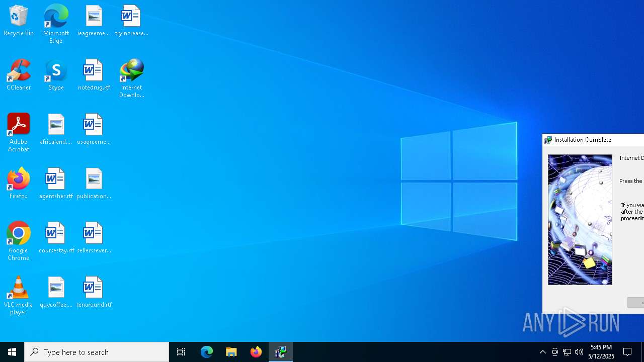Open the Windows Start menu
644x362 pixels.
12,352
